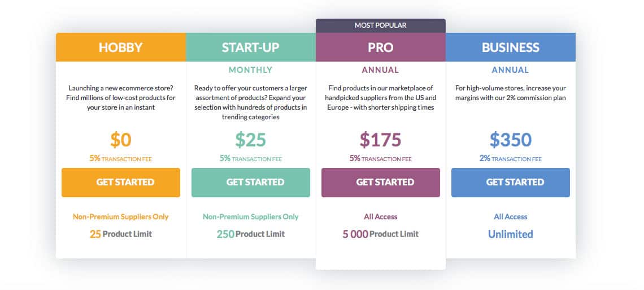
Task: Click the $350 price
Action: tap(511, 140)
